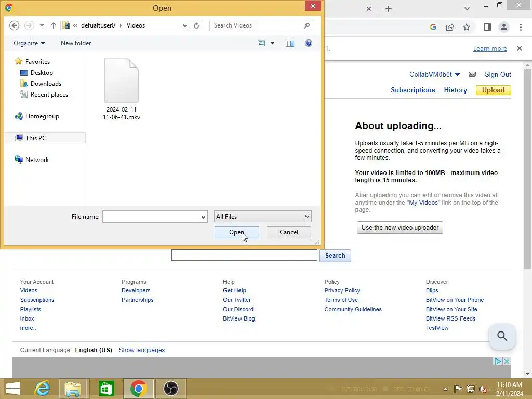532x399 pixels.
Task: Open File Explorer from taskbar
Action: click(73, 389)
